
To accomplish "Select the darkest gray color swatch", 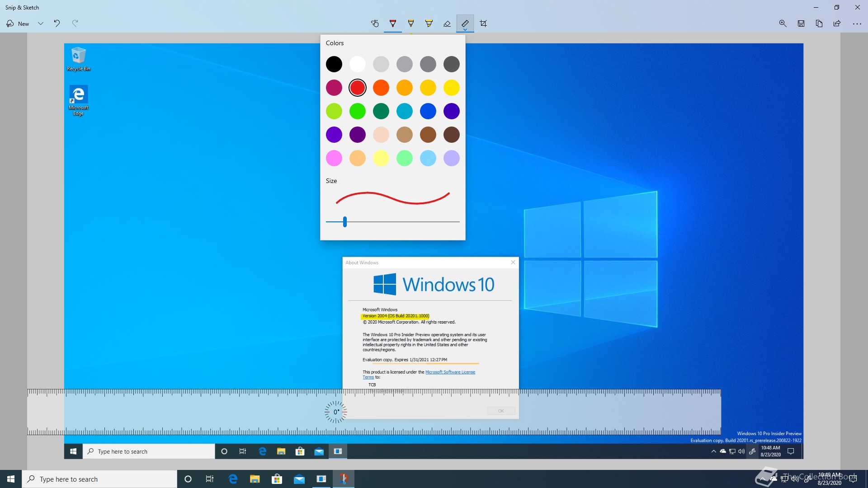I will (452, 64).
